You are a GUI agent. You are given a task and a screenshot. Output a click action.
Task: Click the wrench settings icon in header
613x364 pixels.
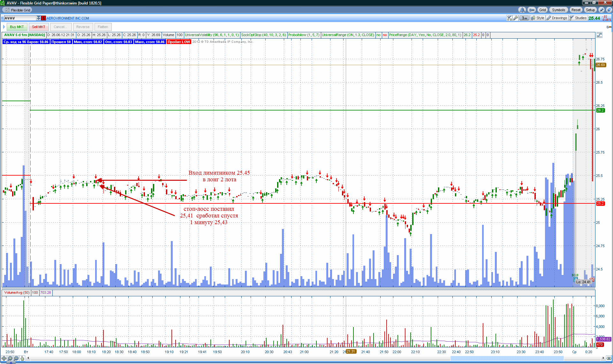[532, 10]
